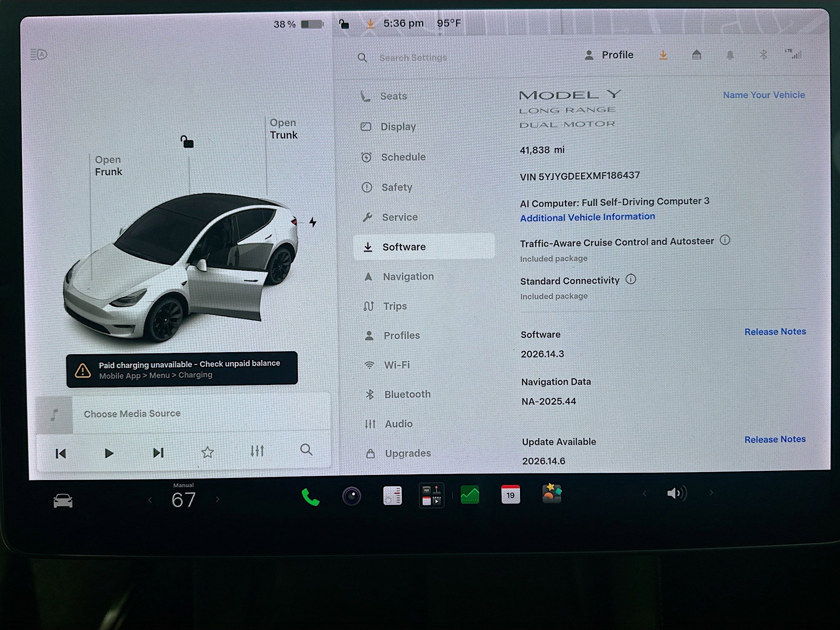
Task: Open Release Notes for Software 2026.14.3
Action: point(775,332)
